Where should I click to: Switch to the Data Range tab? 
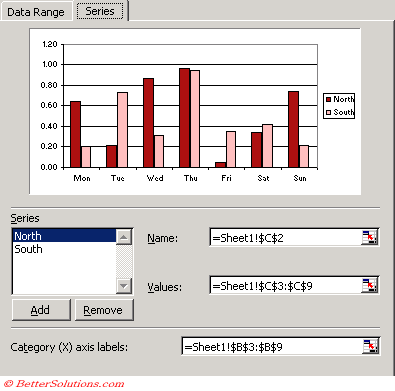pos(36,12)
